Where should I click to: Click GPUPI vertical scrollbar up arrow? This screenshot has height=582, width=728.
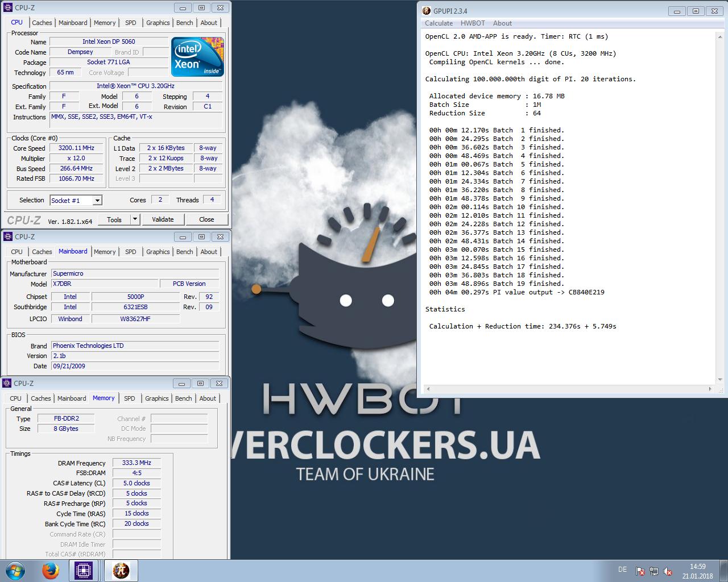tap(719, 36)
